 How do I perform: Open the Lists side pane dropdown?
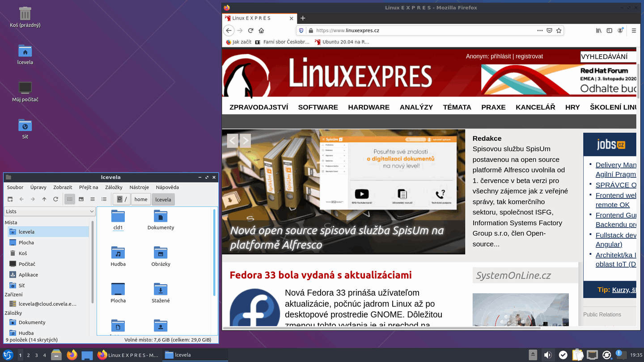[x=50, y=211]
